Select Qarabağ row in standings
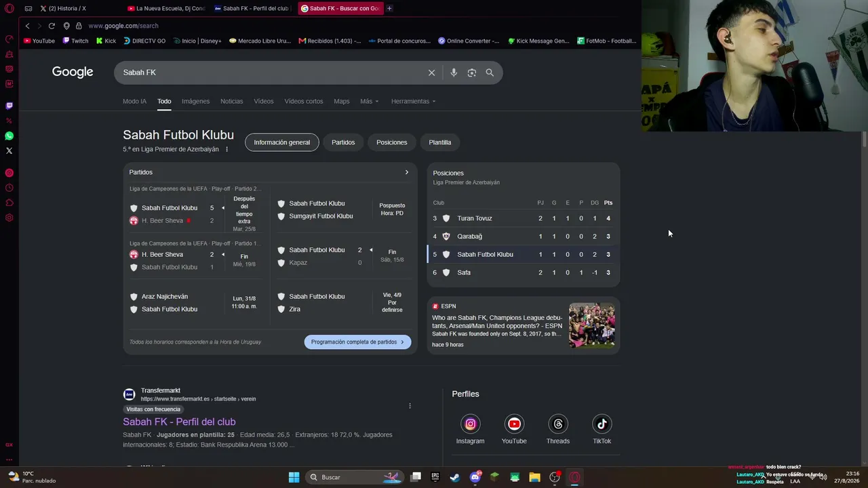This screenshot has width=868, height=488. click(523, 237)
